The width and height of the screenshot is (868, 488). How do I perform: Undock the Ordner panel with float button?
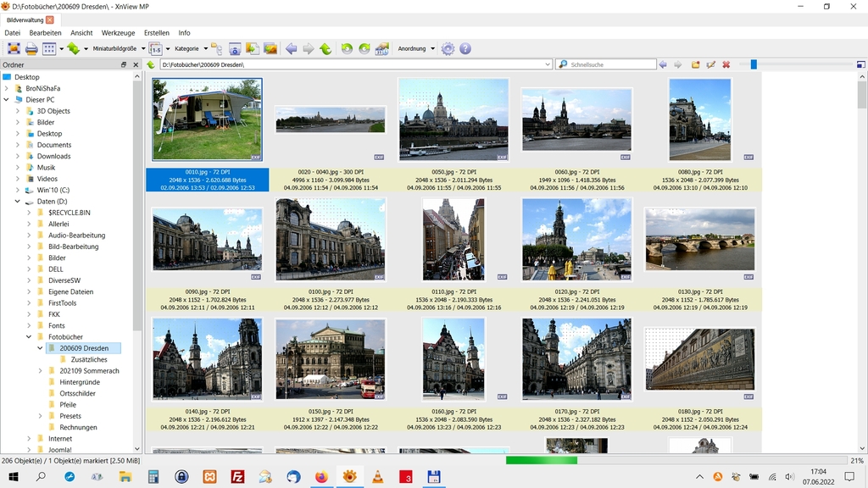pyautogui.click(x=124, y=64)
